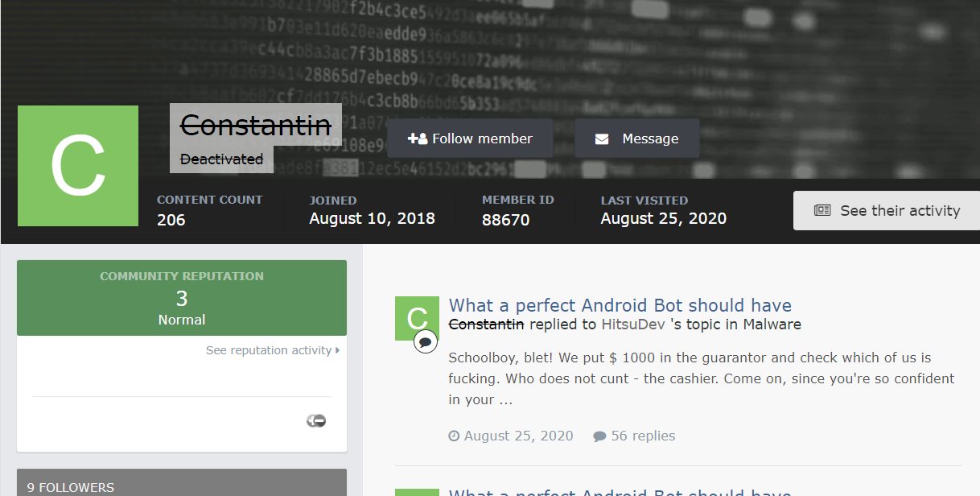980x496 pixels.
Task: Click the small green C post avatar
Action: click(x=416, y=316)
